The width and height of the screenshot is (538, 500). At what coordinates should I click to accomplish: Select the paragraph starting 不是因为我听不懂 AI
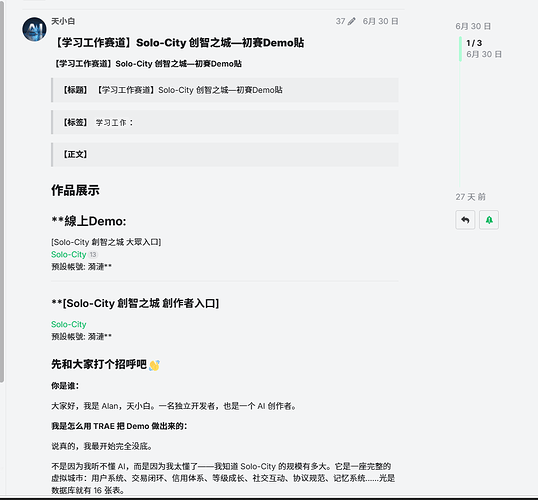pos(223,478)
